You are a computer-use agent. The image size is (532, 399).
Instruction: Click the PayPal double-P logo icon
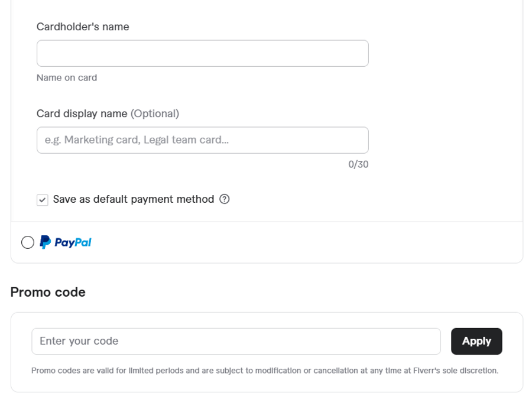(45, 242)
